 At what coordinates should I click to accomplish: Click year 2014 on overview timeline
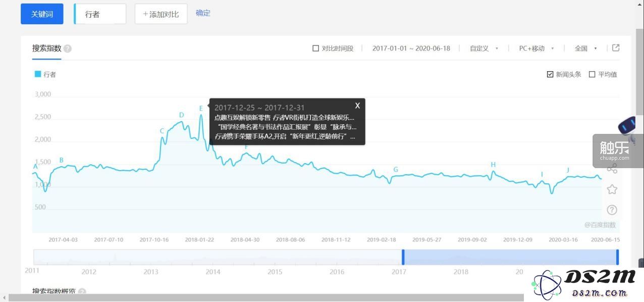213,272
